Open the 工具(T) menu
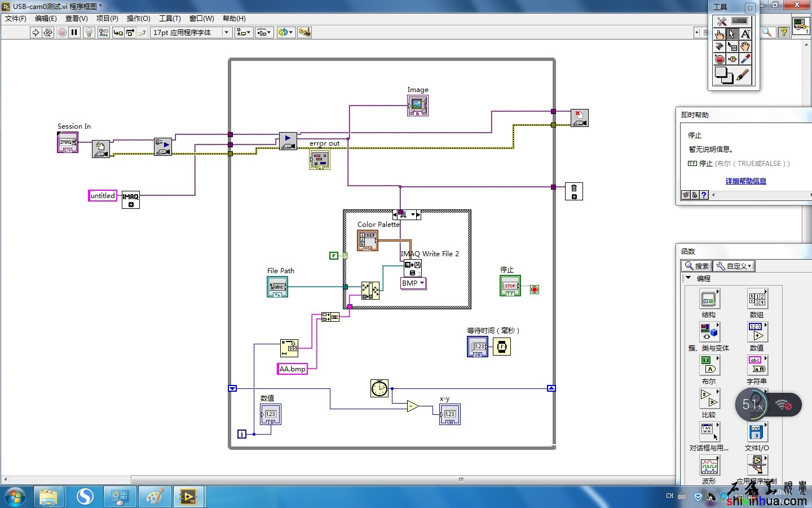This screenshot has height=508, width=812. (x=170, y=19)
